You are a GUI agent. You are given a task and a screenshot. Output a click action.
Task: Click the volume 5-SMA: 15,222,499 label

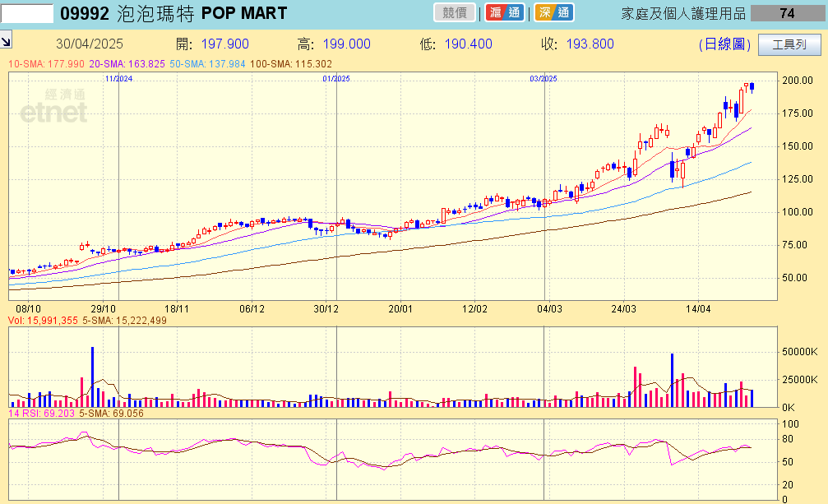coord(125,321)
